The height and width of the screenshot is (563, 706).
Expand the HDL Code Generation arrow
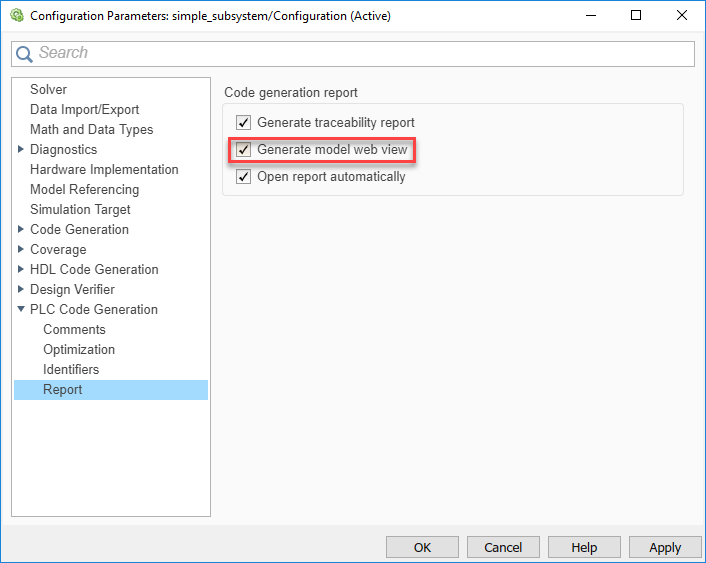[x=21, y=270]
